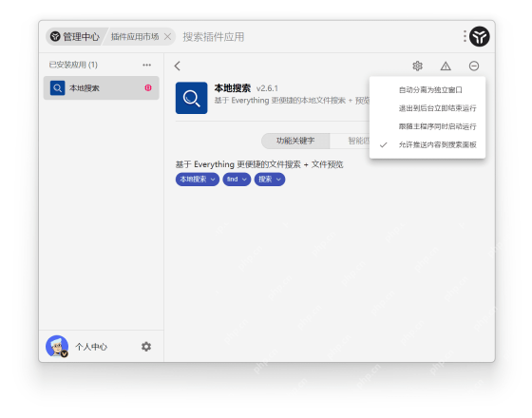Click the circled minus uninstall icon

click(474, 66)
